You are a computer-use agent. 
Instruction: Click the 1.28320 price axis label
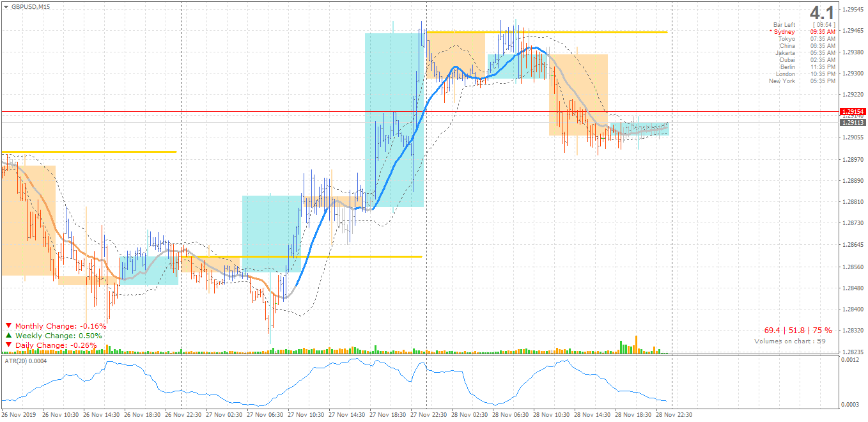[x=855, y=331]
